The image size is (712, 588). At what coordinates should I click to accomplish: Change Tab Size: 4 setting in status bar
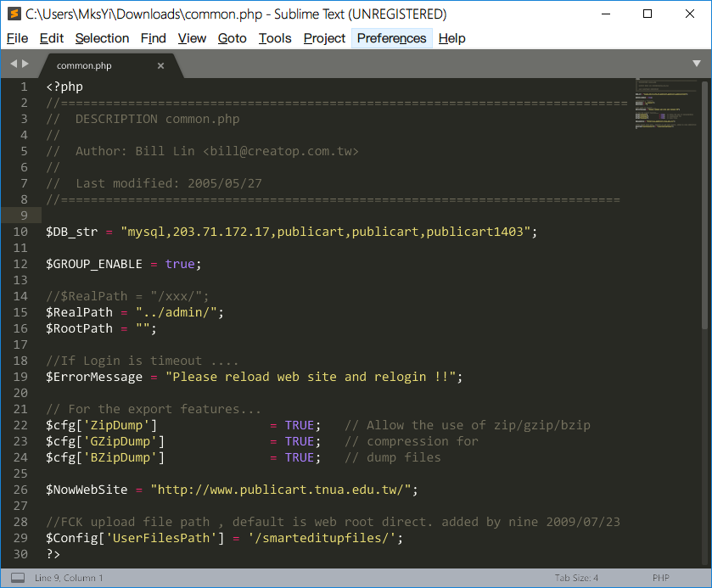(576, 578)
